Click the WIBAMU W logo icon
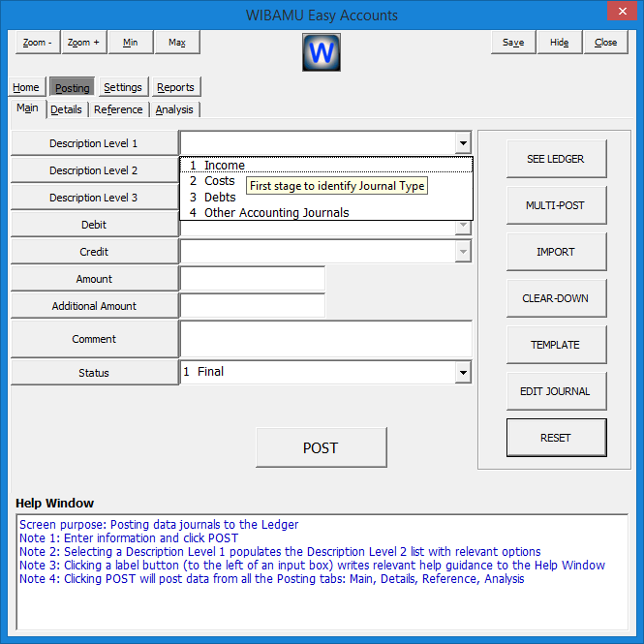The width and height of the screenshot is (644, 644). point(322,52)
